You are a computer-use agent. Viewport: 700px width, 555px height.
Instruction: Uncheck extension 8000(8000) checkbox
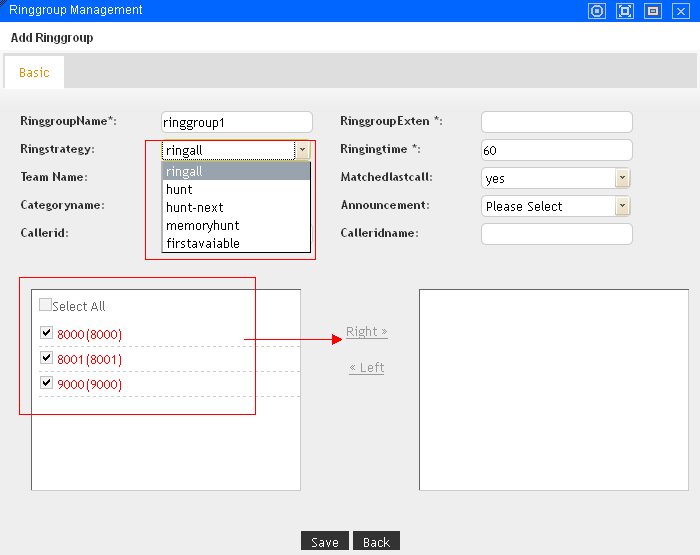click(46, 333)
